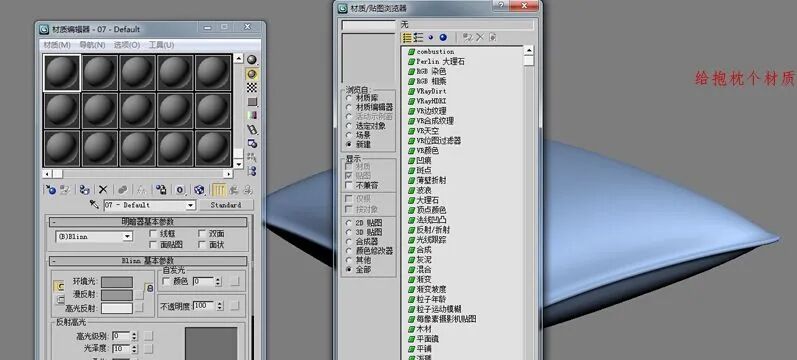Image resolution: width=797 pixels, height=360 pixels.
Task: Open the 07 - Default material name dropdown
Action: [x=191, y=205]
